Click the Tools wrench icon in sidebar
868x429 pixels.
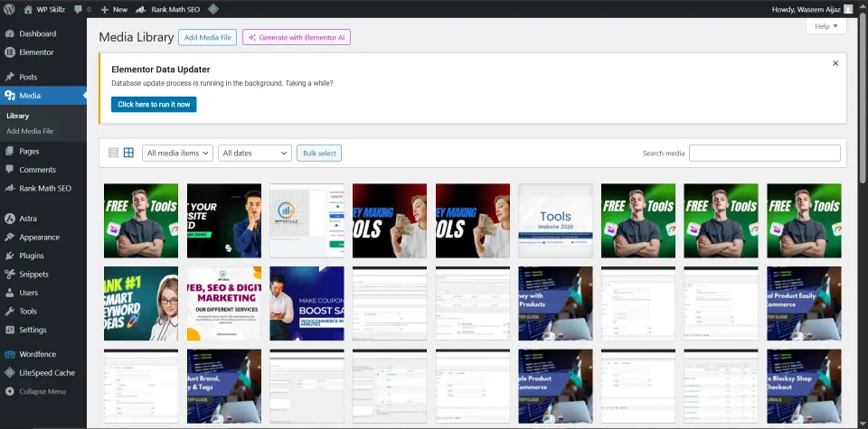pyautogui.click(x=9, y=312)
